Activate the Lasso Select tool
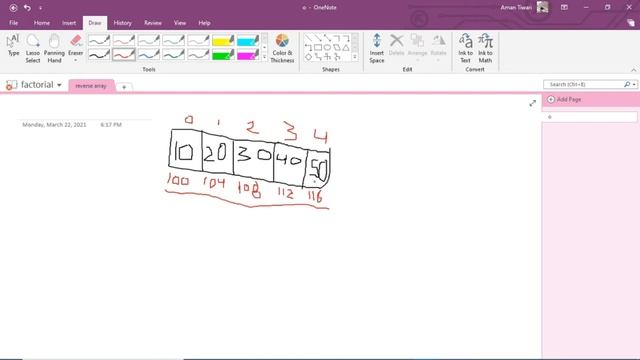Image resolution: width=640 pixels, height=360 pixels. pyautogui.click(x=33, y=49)
